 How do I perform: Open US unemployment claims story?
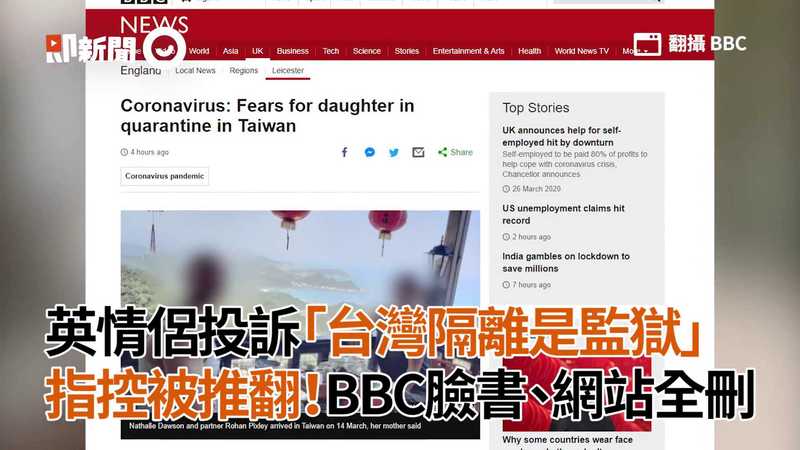tap(563, 214)
